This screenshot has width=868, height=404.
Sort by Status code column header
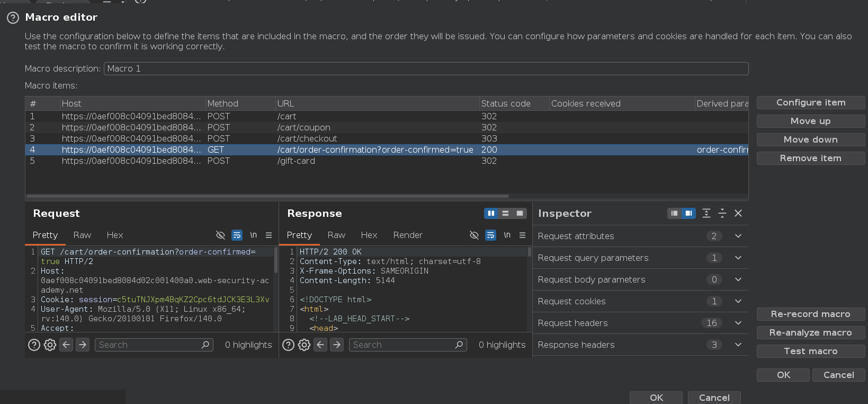point(514,103)
